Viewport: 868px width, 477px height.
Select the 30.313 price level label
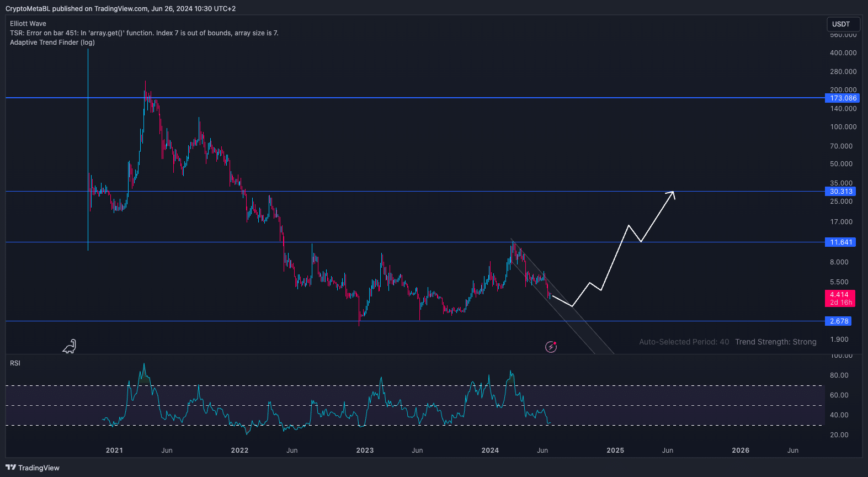pos(840,192)
